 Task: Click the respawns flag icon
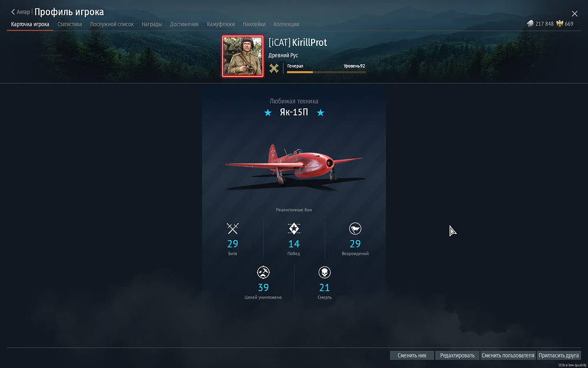click(x=355, y=228)
